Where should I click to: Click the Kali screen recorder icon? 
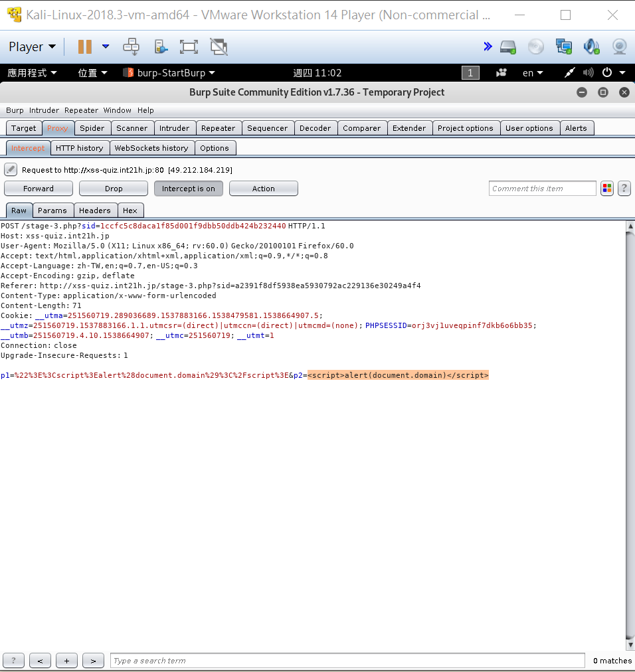501,73
